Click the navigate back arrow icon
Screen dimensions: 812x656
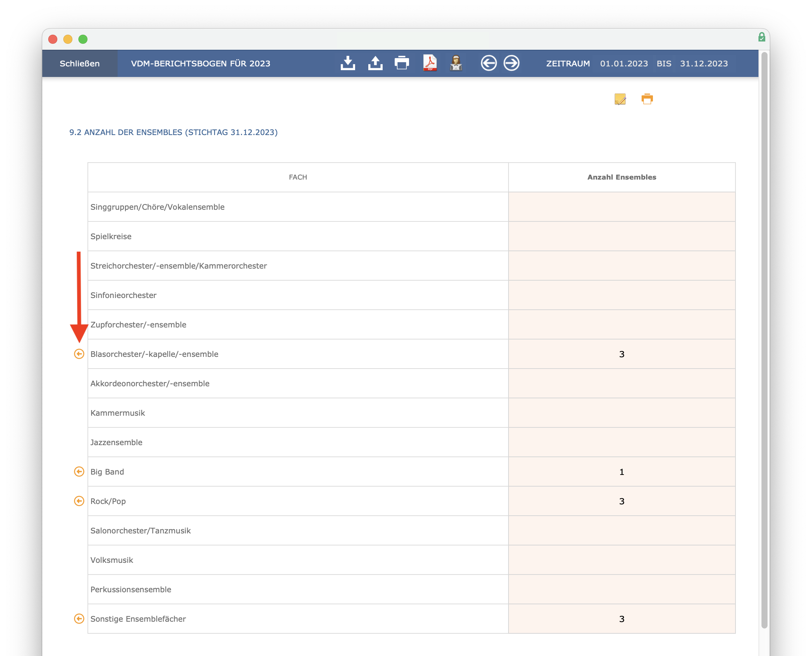point(490,64)
